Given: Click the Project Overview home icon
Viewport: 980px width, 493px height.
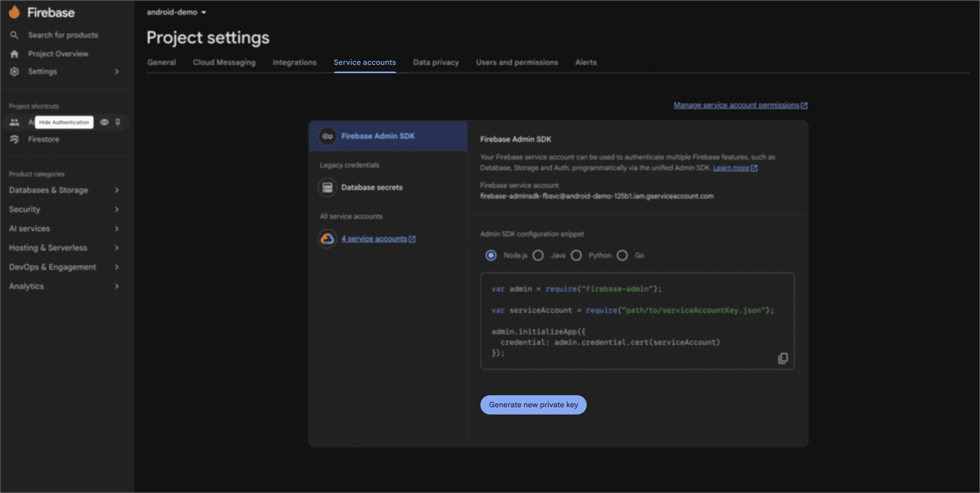Looking at the screenshot, I should pos(14,54).
